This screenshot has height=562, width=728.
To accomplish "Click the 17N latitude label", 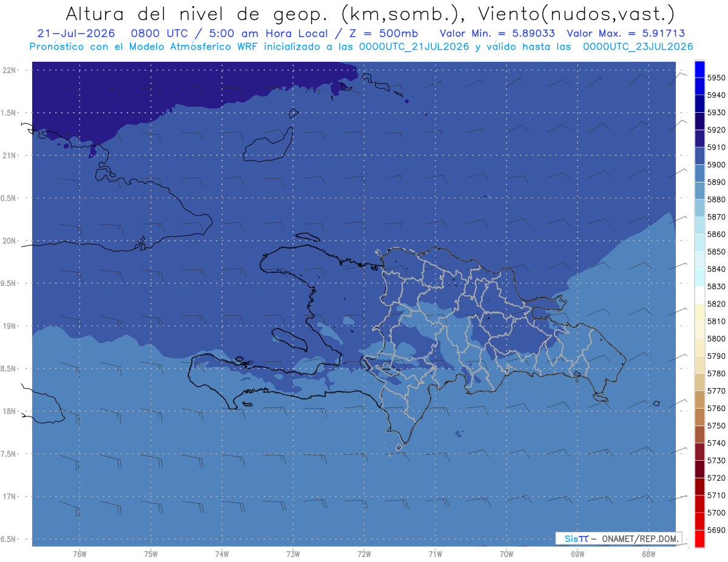I will (x=10, y=497).
